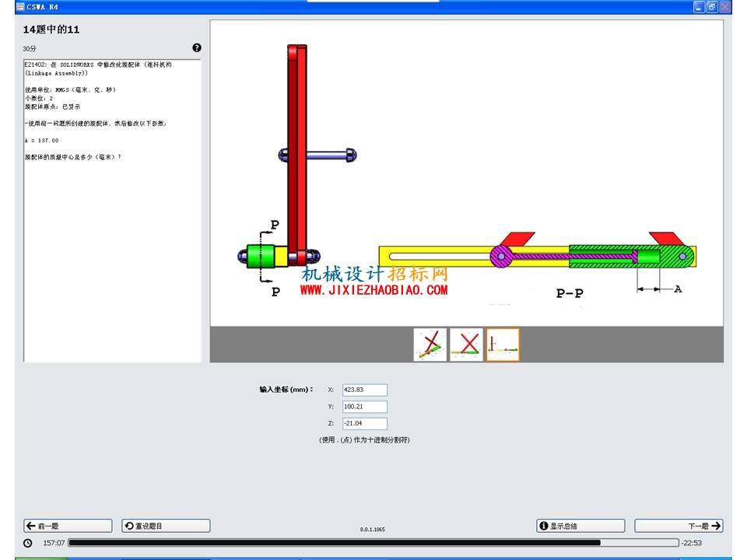Click the left arrow icon on 前一题
Screen dimensions: 747x560
[x=31, y=526]
